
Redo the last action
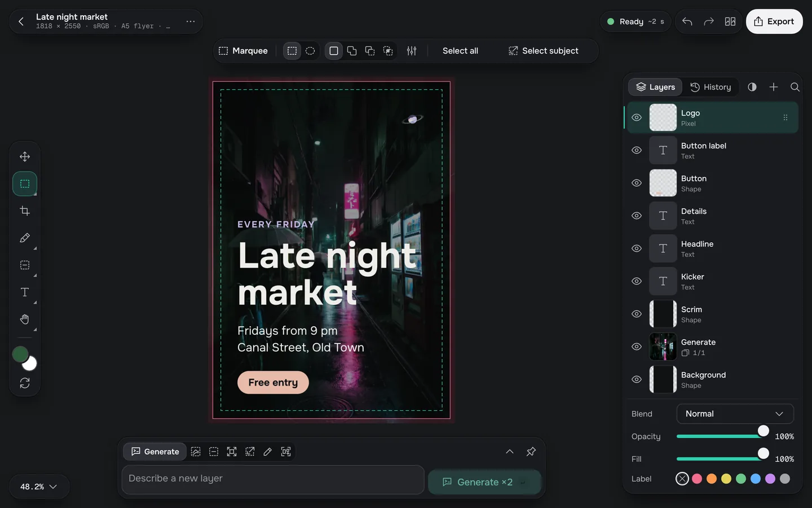709,21
